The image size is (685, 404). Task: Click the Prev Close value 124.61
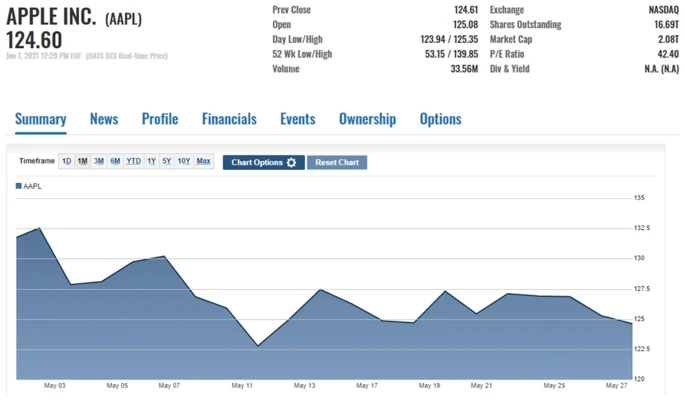pyautogui.click(x=466, y=10)
